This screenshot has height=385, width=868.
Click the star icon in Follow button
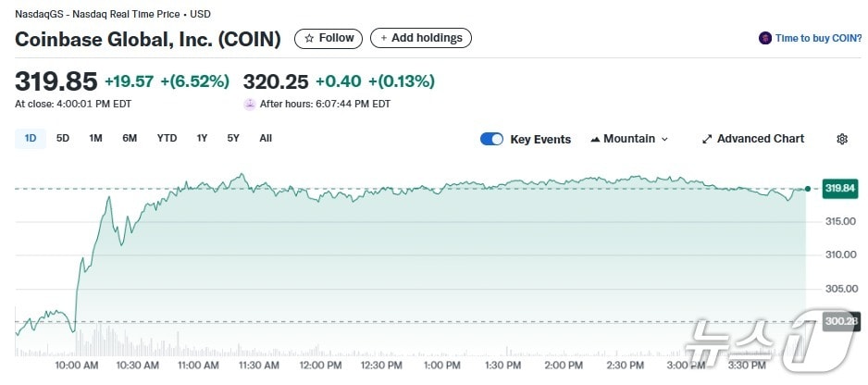(x=309, y=38)
